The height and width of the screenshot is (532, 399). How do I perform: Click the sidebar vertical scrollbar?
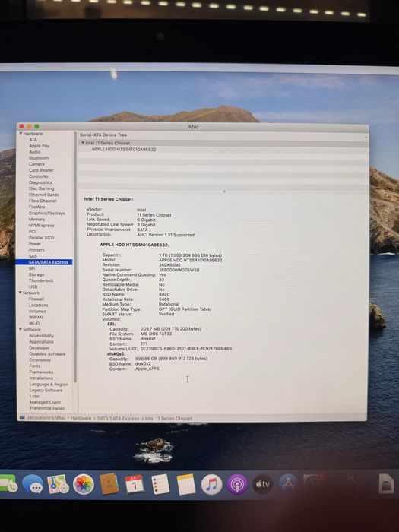[75, 257]
